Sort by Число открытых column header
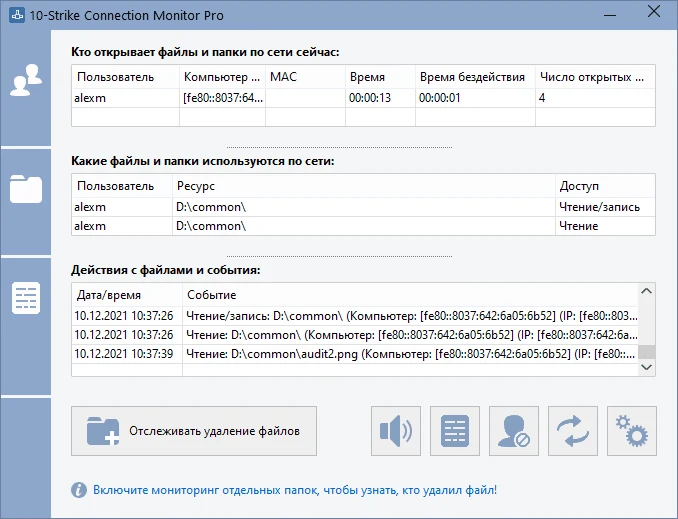 click(x=595, y=77)
